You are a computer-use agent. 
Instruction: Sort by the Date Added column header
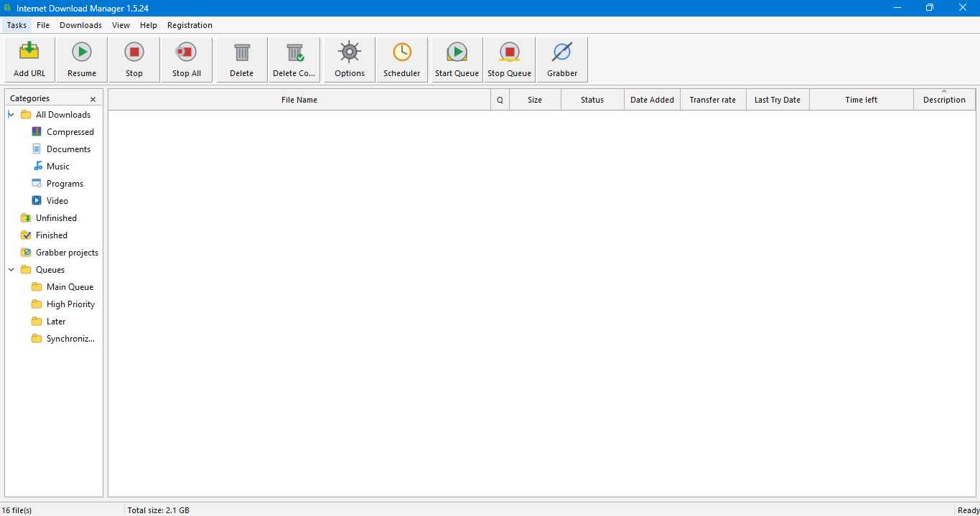click(x=652, y=100)
